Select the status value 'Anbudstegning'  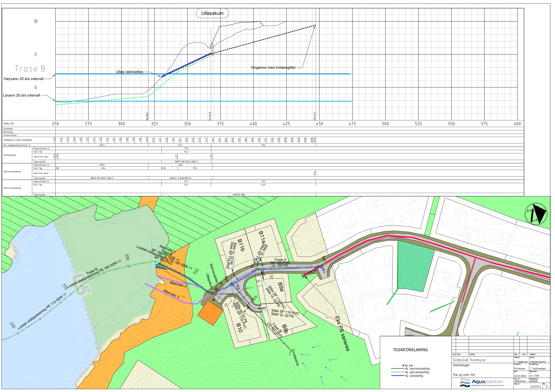coord(538,362)
